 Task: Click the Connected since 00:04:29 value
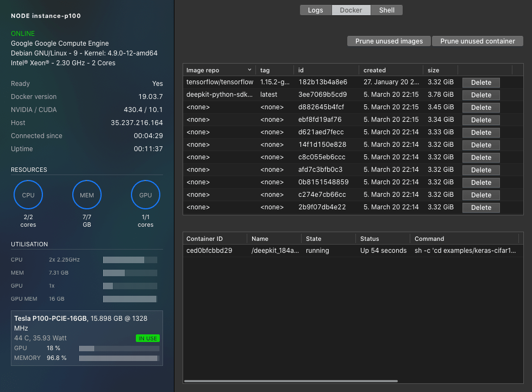[148, 136]
